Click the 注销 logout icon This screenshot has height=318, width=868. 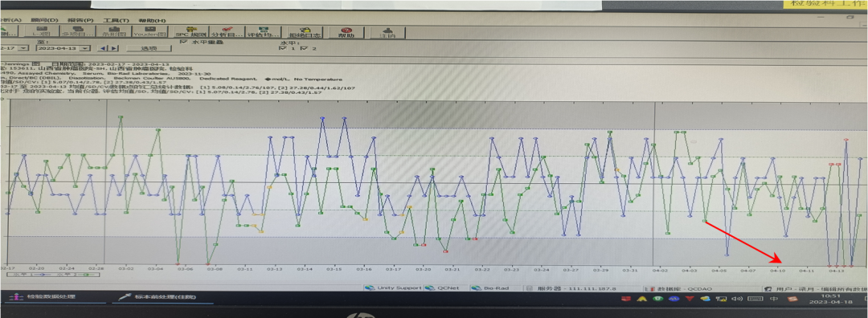[387, 31]
